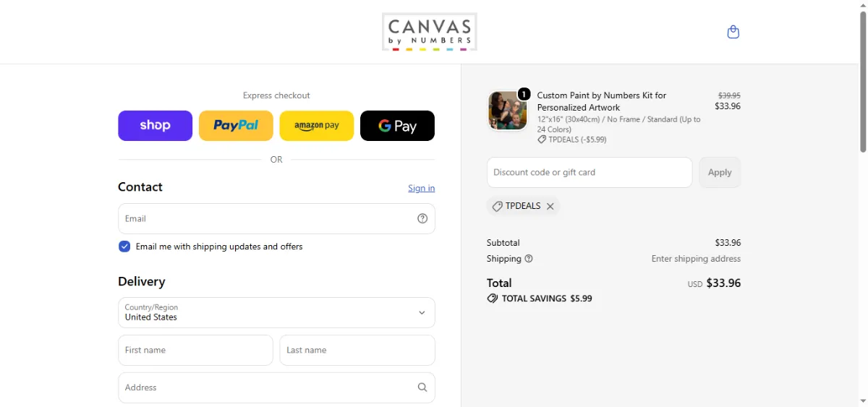
Task: Click the Subtotal label
Action: tap(503, 243)
